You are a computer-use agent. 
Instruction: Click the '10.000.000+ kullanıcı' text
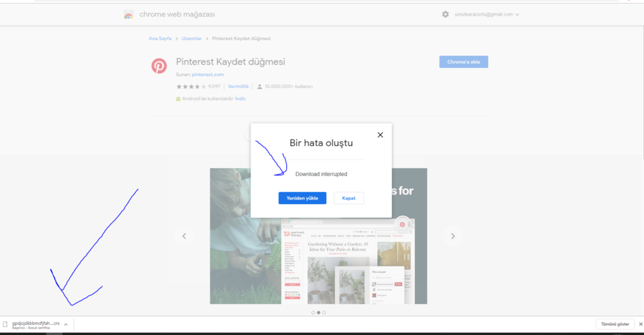(289, 87)
